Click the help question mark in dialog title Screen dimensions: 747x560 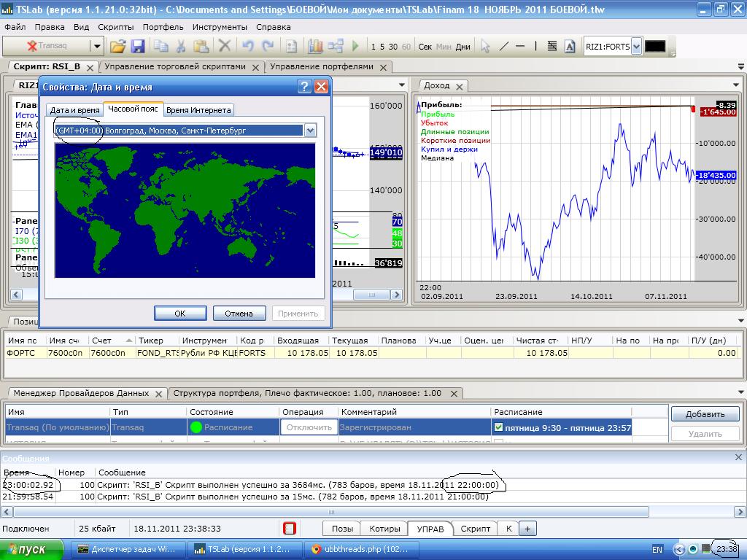point(304,87)
